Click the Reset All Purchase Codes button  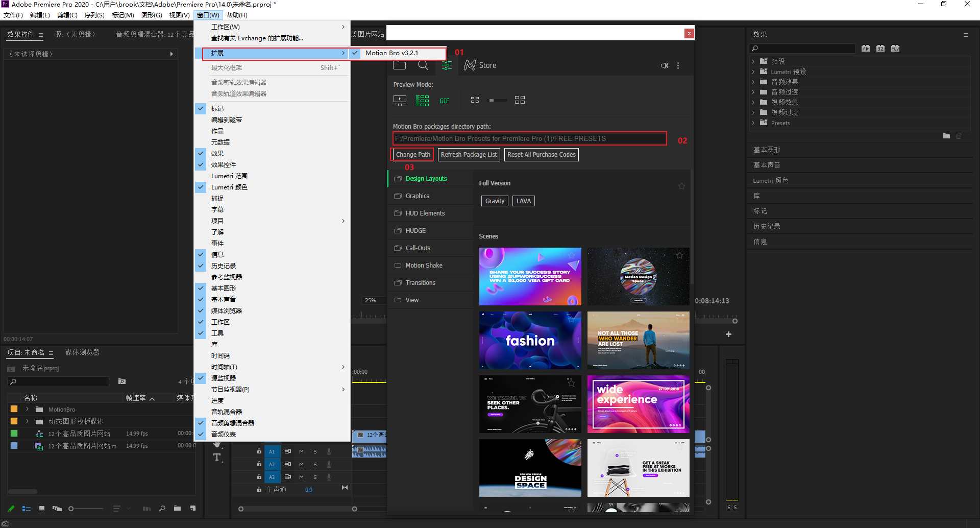coord(541,154)
